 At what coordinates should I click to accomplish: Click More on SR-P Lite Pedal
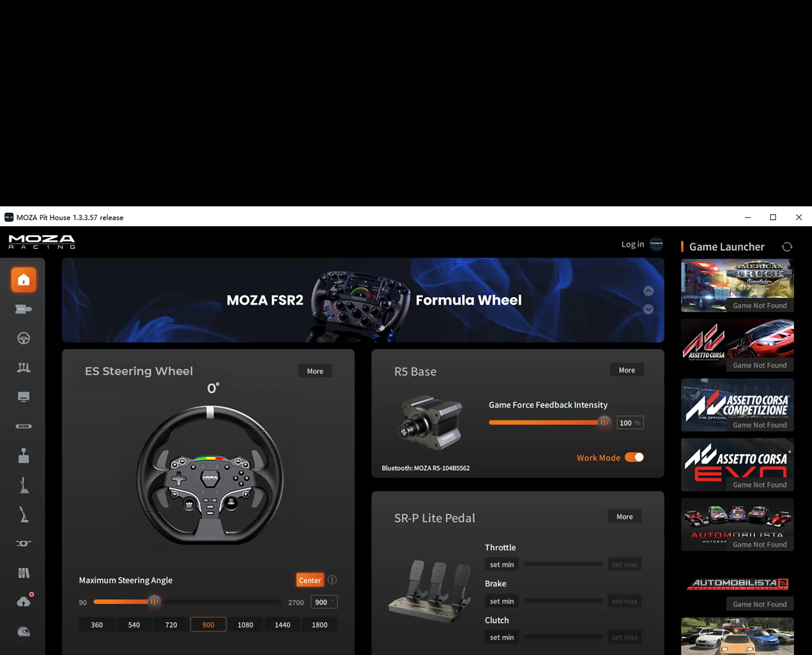625,516
